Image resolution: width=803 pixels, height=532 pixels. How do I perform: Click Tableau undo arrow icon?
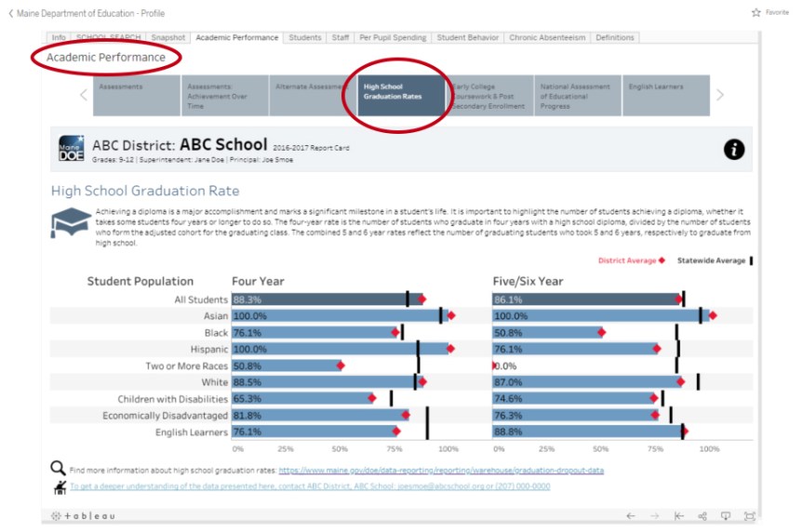[631, 515]
